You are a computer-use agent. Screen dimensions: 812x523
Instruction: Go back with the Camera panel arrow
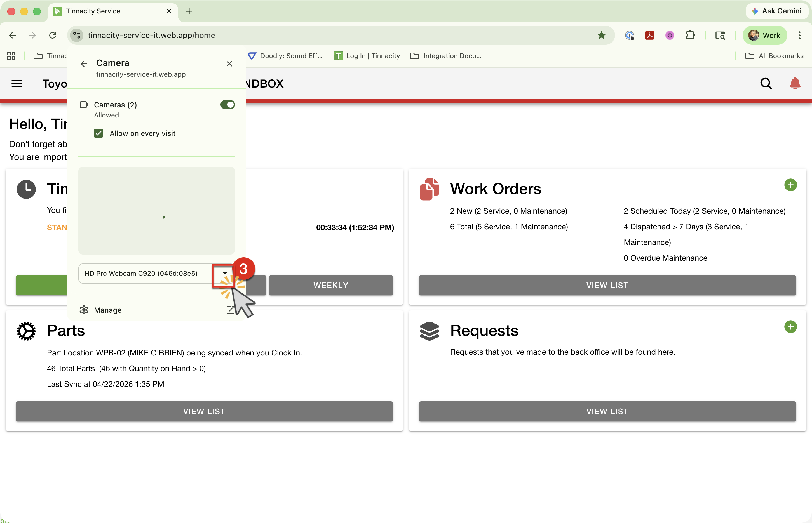(x=84, y=64)
